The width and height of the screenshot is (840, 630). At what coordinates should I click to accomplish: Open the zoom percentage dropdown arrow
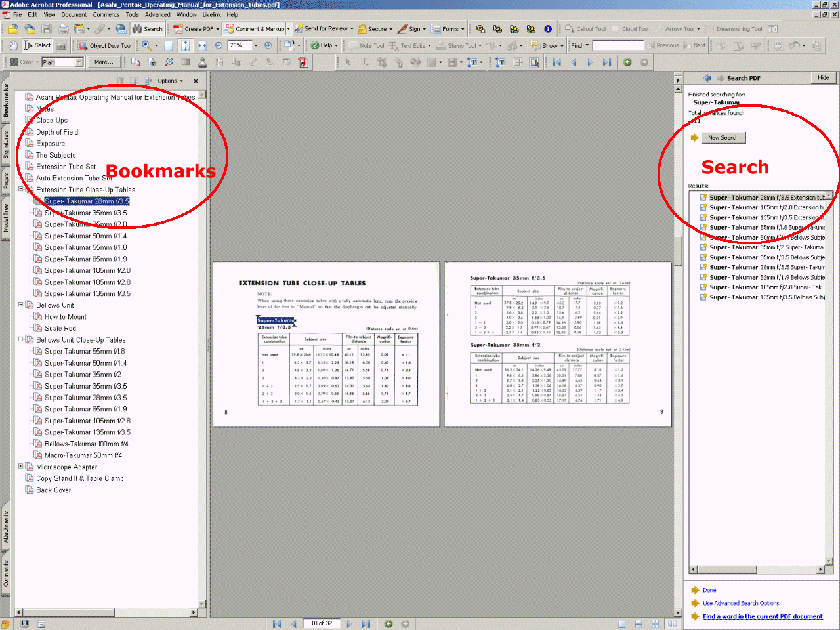point(255,45)
